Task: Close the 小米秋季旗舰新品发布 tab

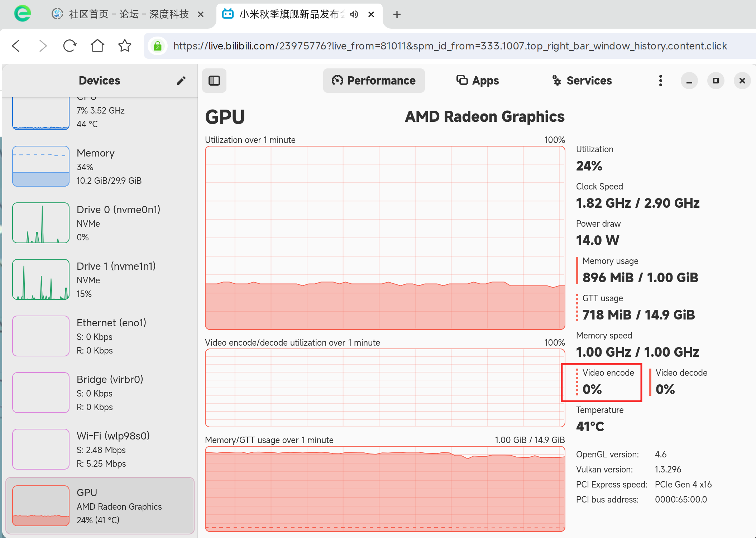Action: [372, 14]
